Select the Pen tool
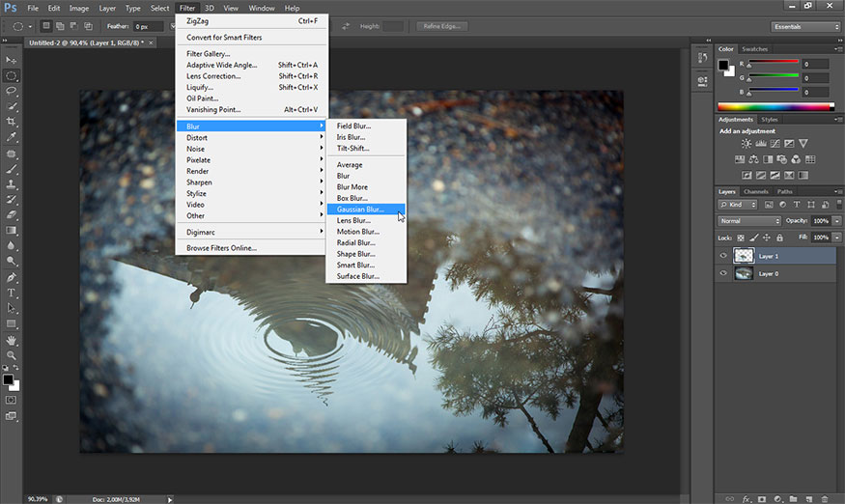Viewport: 845px width, 504px height. pos(12,277)
